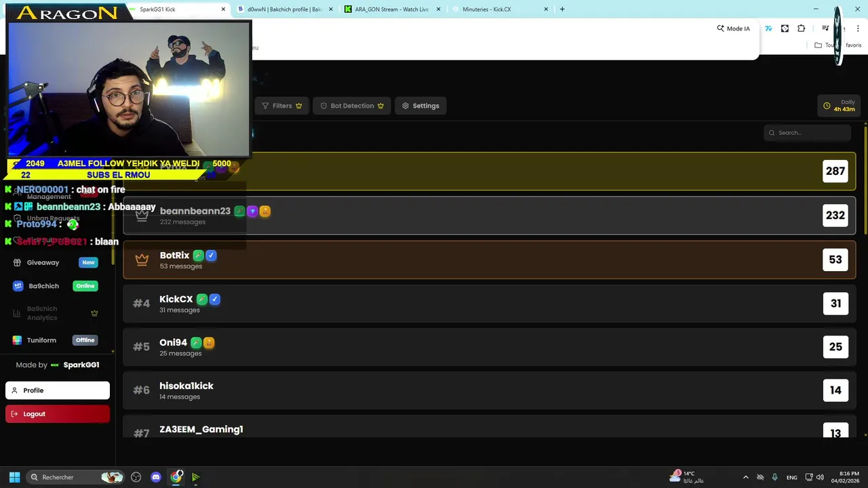Image resolution: width=868 pixels, height=488 pixels.
Task: Click the 287 message count badge
Action: (x=835, y=171)
